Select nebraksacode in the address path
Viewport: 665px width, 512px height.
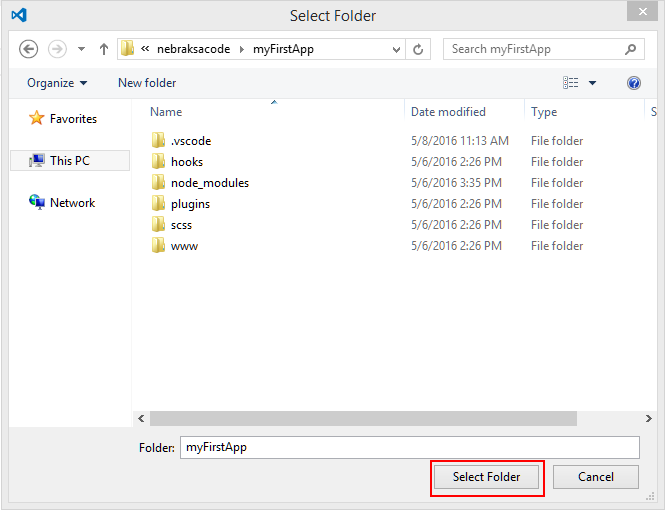193,49
